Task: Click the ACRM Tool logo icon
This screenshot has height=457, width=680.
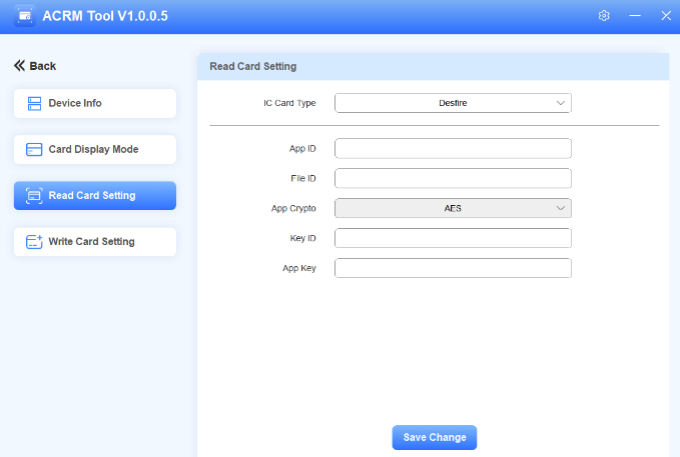Action: [x=23, y=16]
